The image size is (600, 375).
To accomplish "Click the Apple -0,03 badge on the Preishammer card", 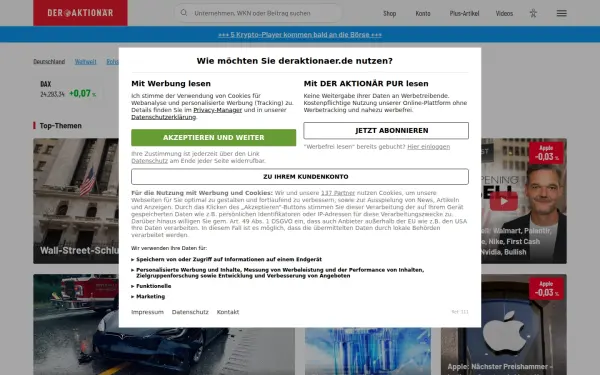I will 546,289.
